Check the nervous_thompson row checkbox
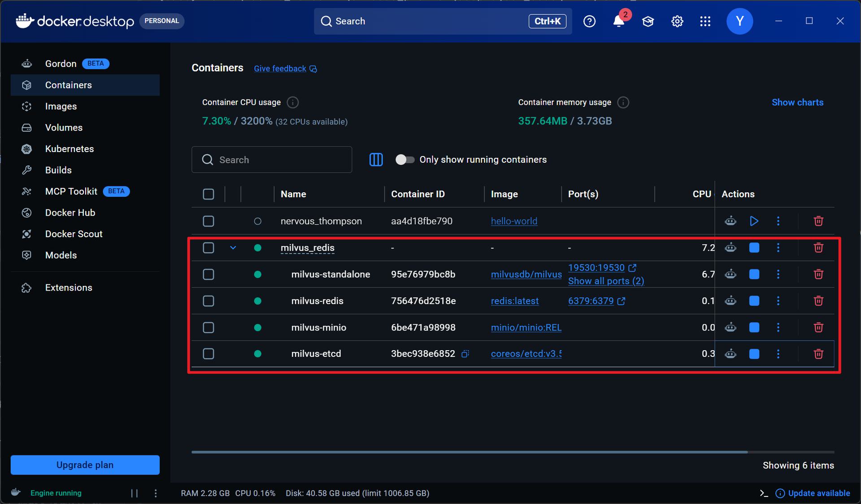The image size is (861, 504). (x=209, y=221)
